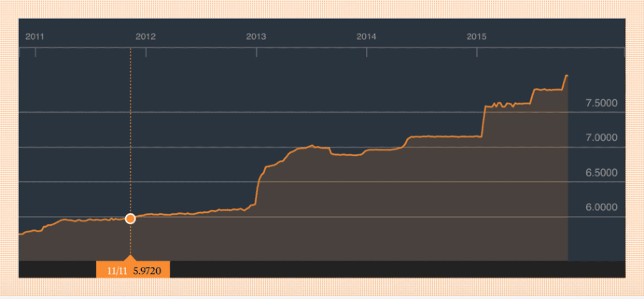Click the empty dark area right of chart line

(x=596, y=238)
